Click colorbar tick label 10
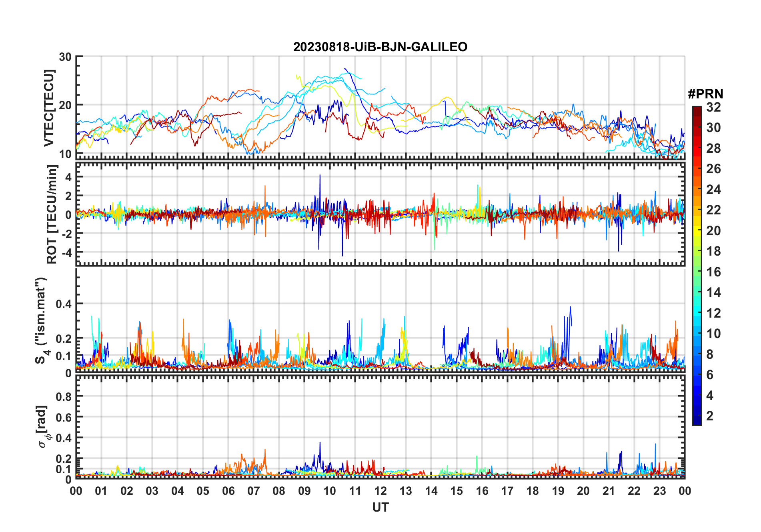Viewport: 761px width, 532px height. (x=713, y=334)
